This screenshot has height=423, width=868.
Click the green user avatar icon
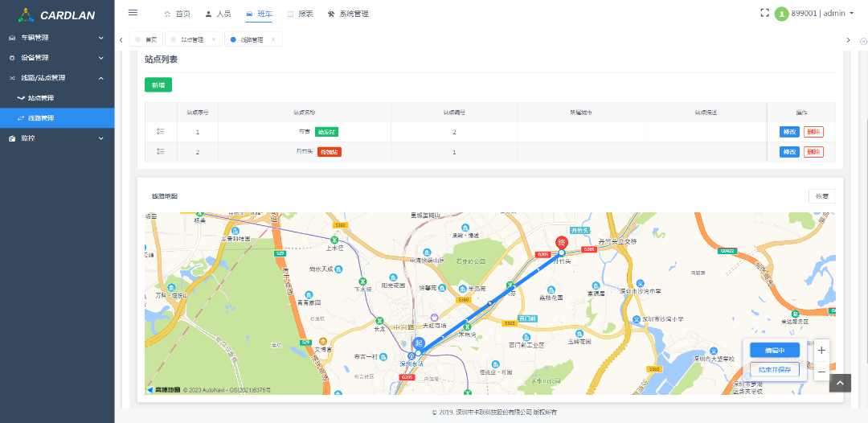point(781,14)
